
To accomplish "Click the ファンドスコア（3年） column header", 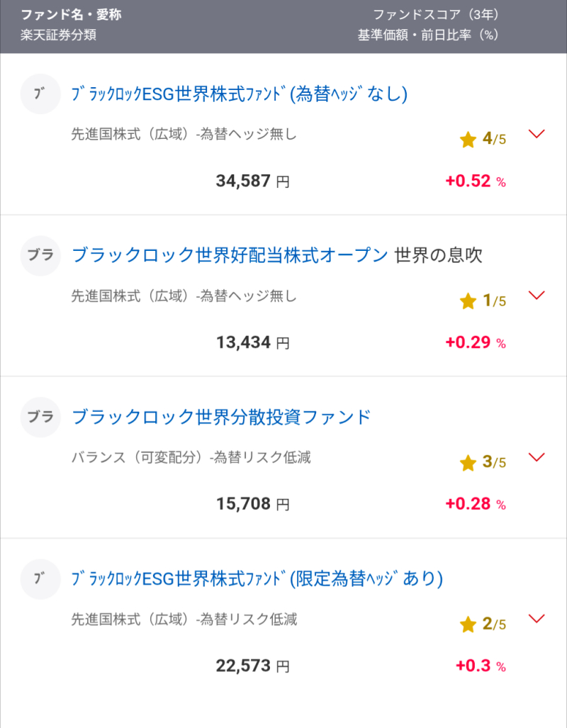I will (x=436, y=15).
